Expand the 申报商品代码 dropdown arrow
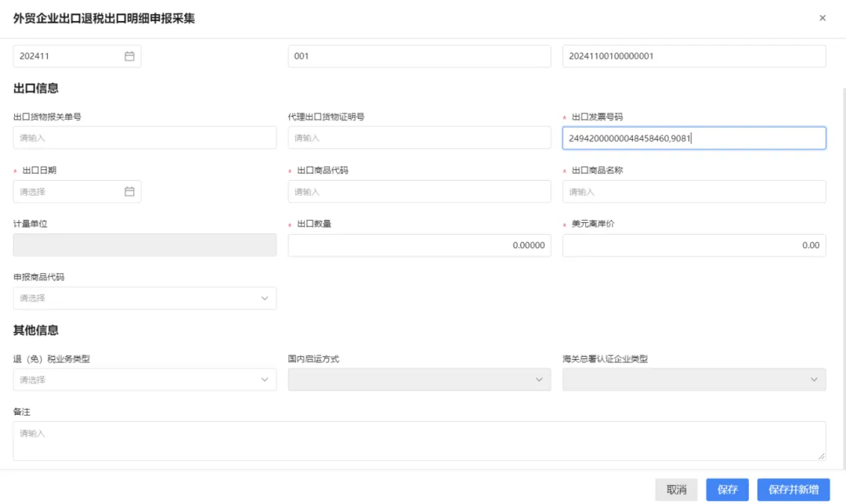846x504 pixels. coord(265,298)
